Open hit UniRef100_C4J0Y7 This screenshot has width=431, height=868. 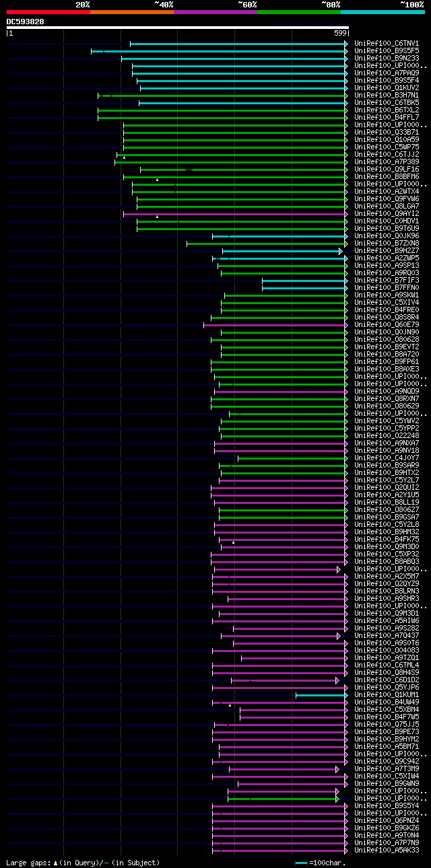pyautogui.click(x=387, y=458)
